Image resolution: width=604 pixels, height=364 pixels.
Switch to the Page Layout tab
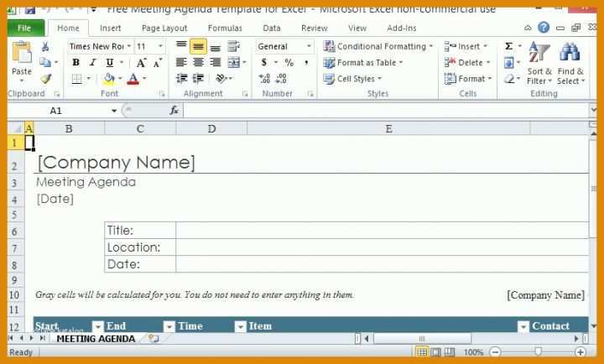tap(164, 29)
